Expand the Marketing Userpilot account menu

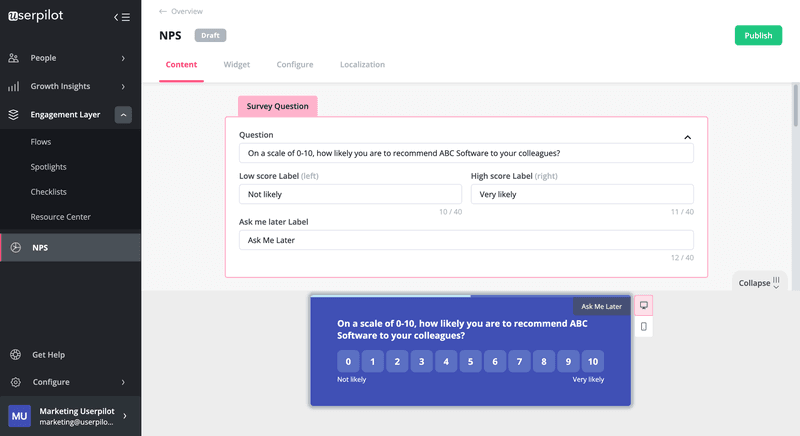click(124, 416)
